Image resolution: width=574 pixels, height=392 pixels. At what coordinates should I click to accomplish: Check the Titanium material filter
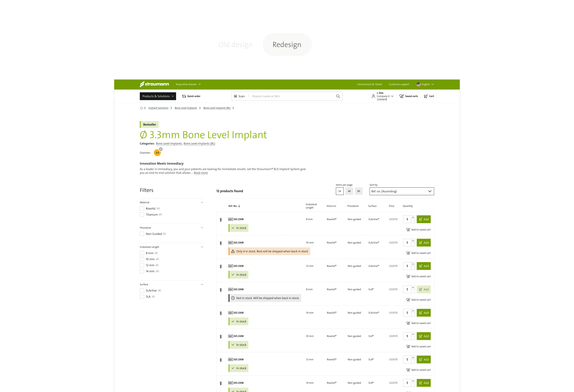click(142, 214)
